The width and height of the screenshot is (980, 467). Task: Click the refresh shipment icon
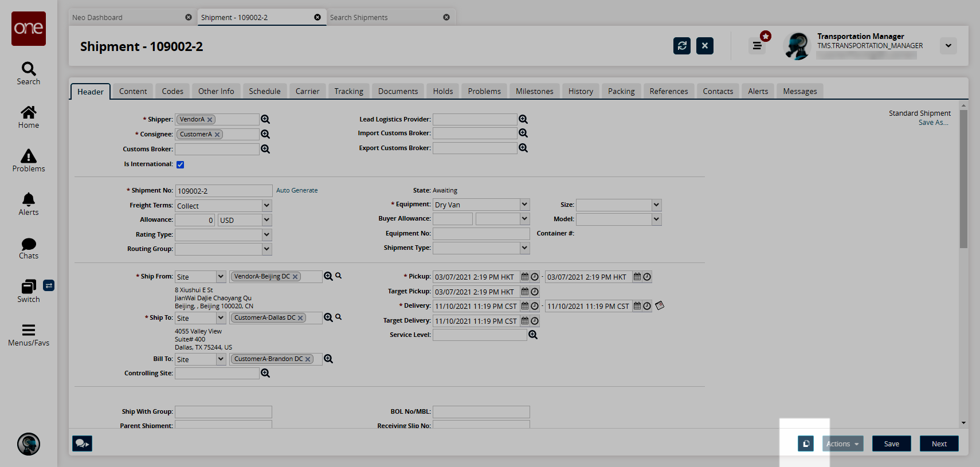coord(681,46)
